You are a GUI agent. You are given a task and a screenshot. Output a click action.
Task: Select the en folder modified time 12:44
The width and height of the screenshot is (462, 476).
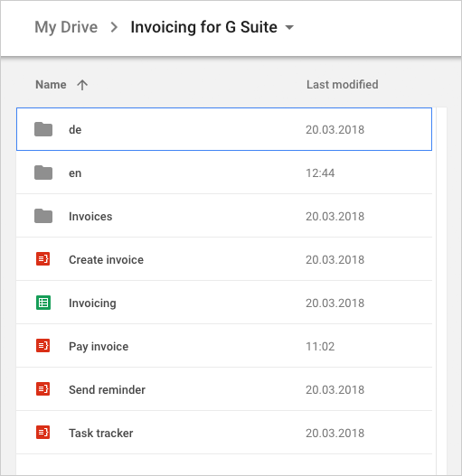[320, 173]
